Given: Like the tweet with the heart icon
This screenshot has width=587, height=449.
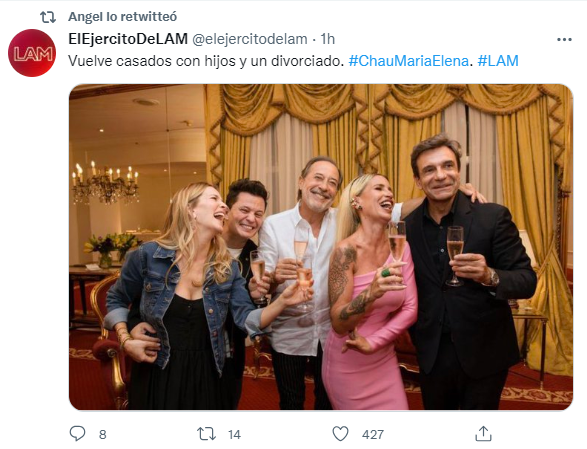Looking at the screenshot, I should (341, 434).
